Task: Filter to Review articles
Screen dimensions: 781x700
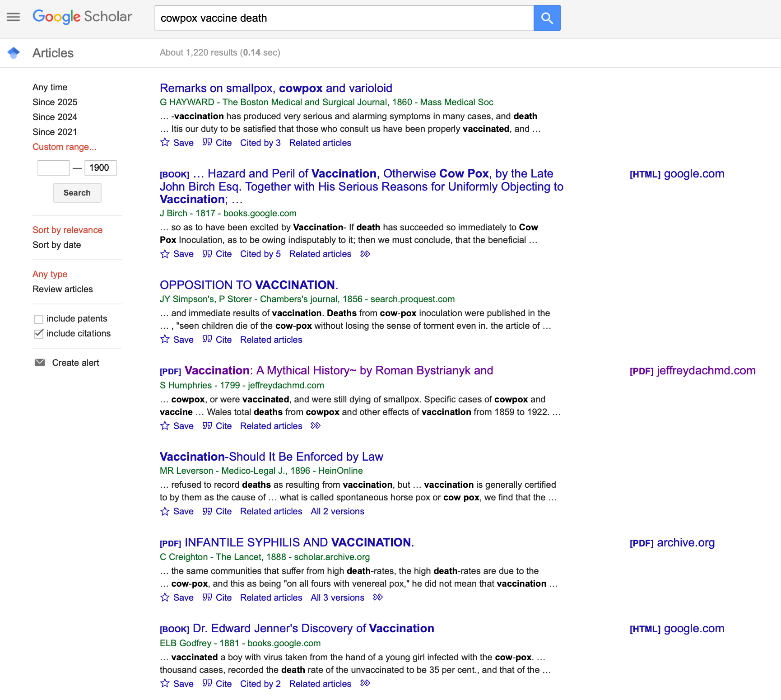Action: 63,289
